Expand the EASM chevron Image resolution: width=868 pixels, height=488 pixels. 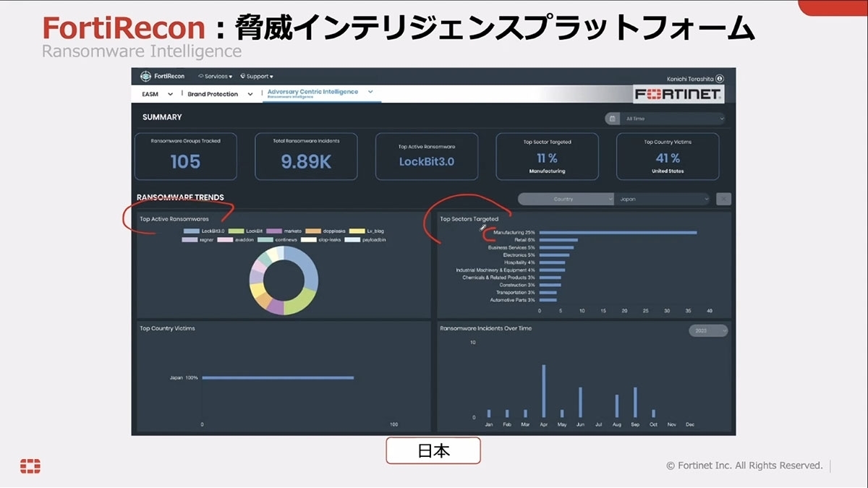(x=171, y=94)
